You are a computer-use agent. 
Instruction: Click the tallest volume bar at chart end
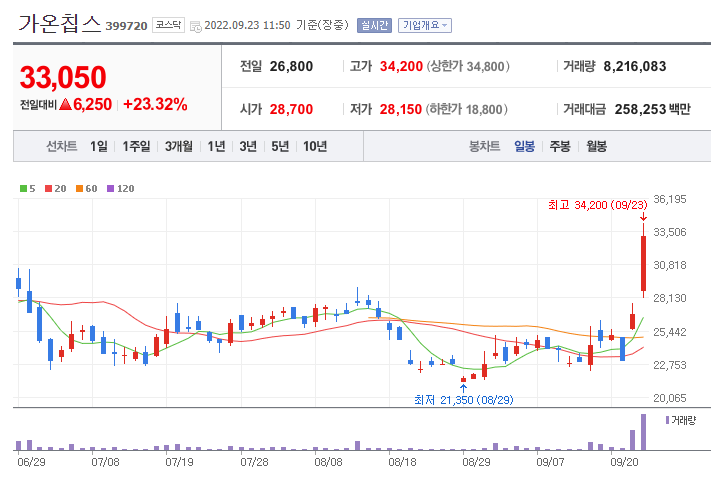[x=643, y=432]
